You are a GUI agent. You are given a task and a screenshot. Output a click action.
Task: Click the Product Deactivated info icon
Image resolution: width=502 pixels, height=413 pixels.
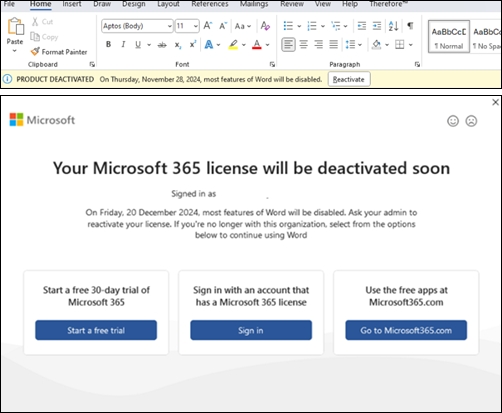[7, 79]
